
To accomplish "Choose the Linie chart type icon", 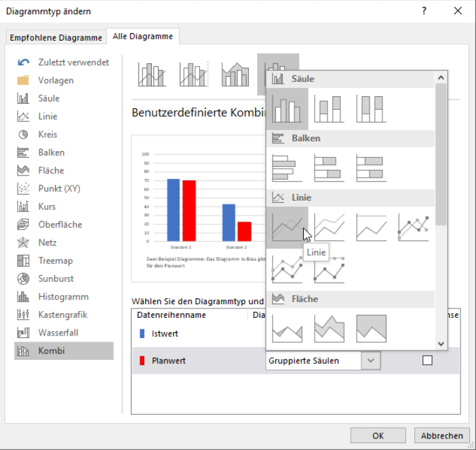I will pyautogui.click(x=287, y=227).
